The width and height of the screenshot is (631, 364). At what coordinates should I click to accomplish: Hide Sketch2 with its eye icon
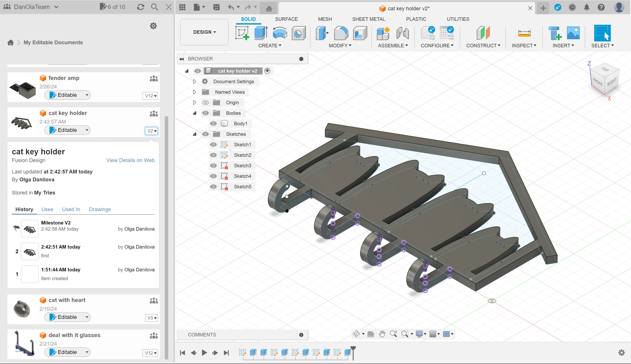213,155
